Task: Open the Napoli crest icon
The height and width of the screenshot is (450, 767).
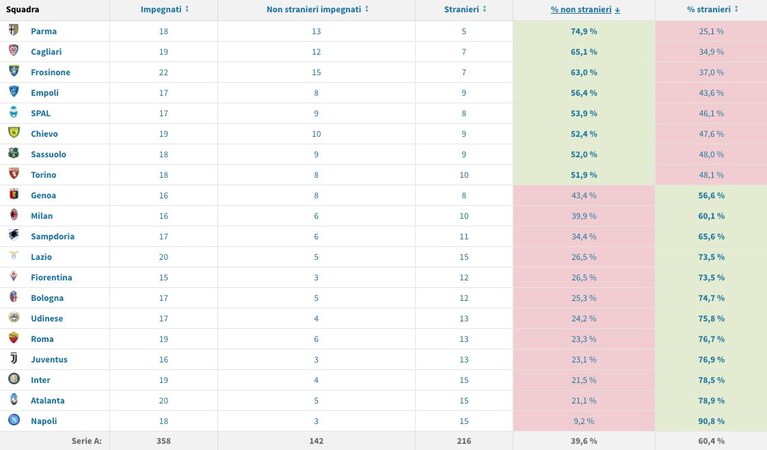Action: 14,420
